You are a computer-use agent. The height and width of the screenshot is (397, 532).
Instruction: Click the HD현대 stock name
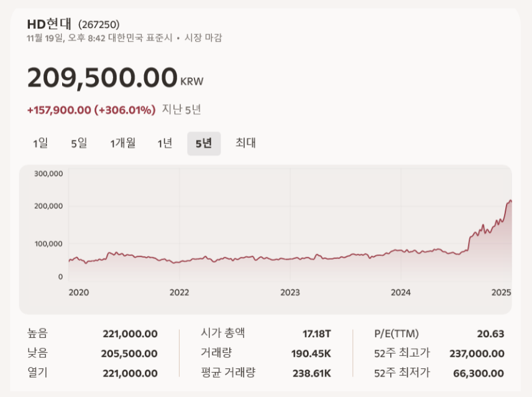tap(49, 24)
